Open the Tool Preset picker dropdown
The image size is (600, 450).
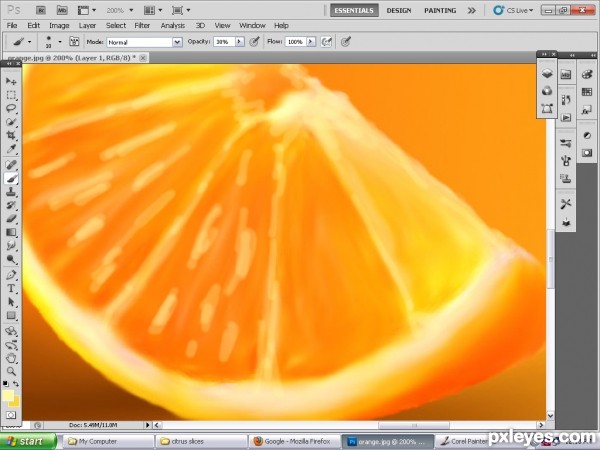point(29,42)
